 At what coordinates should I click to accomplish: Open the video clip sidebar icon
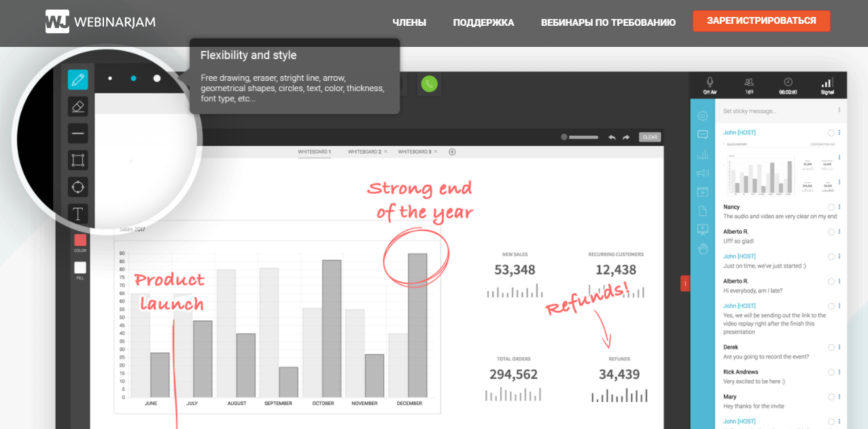[703, 192]
